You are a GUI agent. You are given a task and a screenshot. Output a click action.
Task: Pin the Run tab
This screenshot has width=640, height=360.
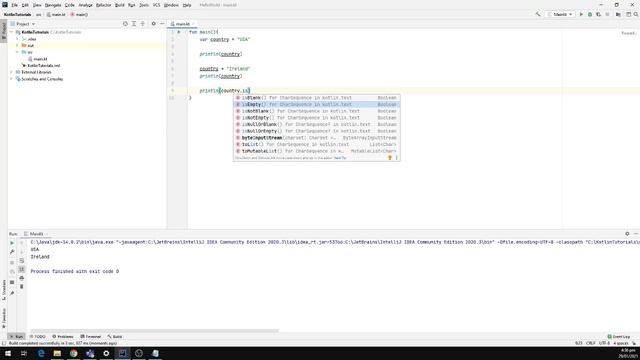tap(12, 293)
